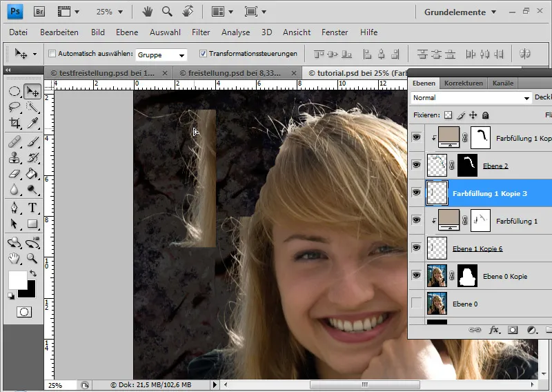Hide Farbfüllung 1 Kopie top layer
This screenshot has height=392, width=552.
tap(416, 137)
